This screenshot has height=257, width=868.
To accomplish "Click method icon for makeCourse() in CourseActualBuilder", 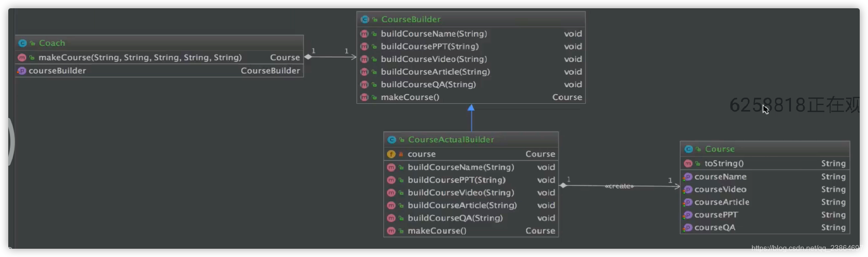I will tap(391, 231).
